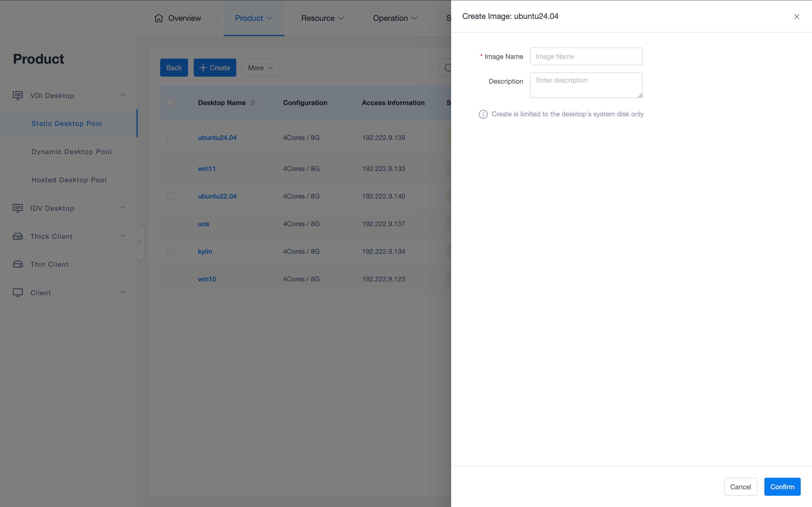
Task: Click the Overview home icon
Action: click(x=159, y=18)
